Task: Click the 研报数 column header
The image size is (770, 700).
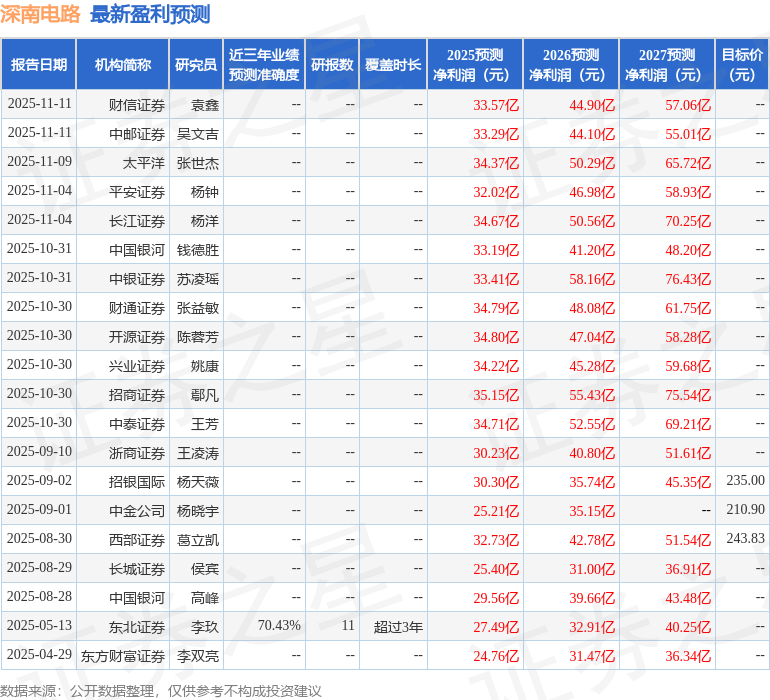Action: tap(332, 65)
